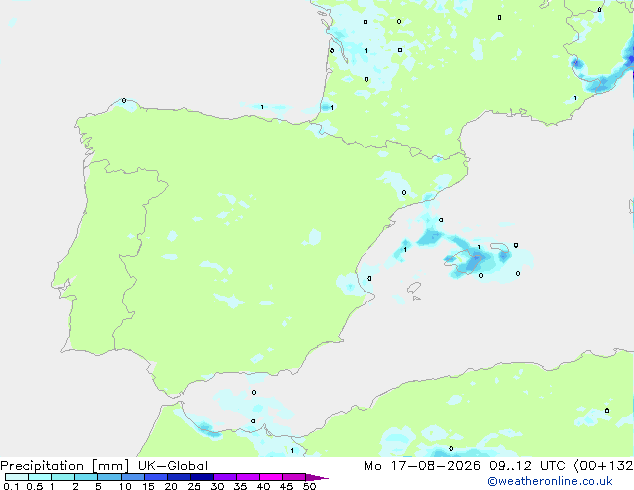Pick the 15 to 20 mm legend color
The width and height of the screenshot is (634, 490).
point(156,477)
